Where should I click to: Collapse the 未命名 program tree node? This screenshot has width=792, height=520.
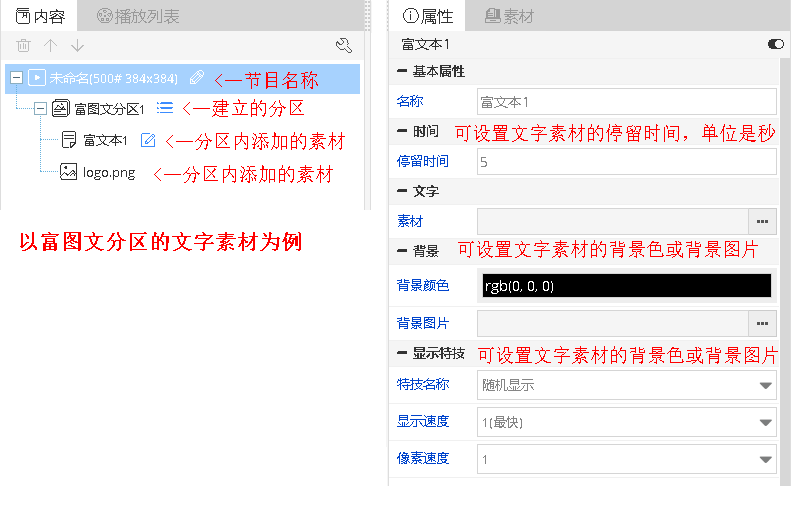[x=16, y=78]
